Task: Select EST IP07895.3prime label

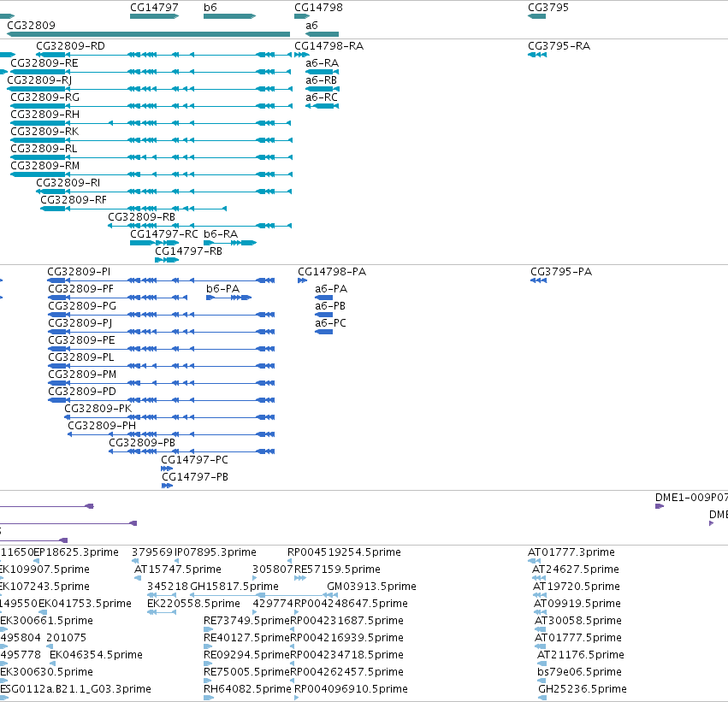Action: tap(216, 552)
